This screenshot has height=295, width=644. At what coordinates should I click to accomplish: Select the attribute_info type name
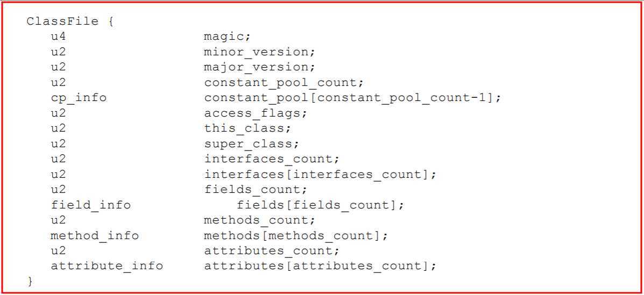[x=107, y=266]
